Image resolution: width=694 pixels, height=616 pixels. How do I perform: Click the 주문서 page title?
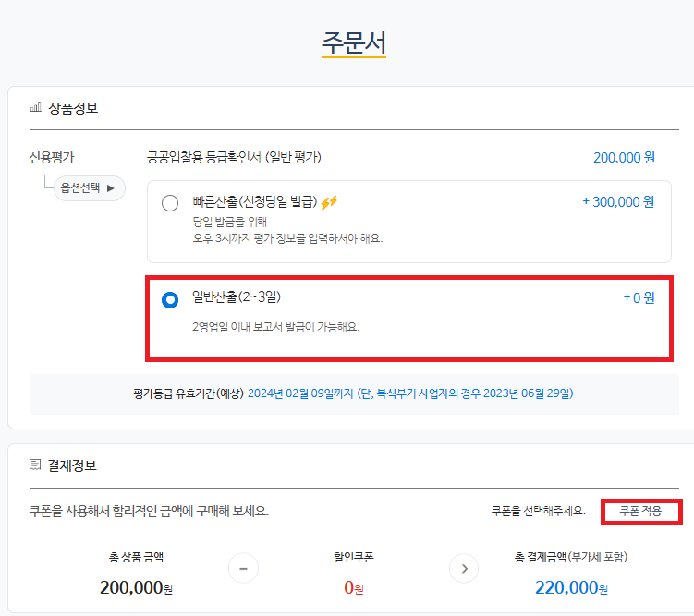point(353,42)
